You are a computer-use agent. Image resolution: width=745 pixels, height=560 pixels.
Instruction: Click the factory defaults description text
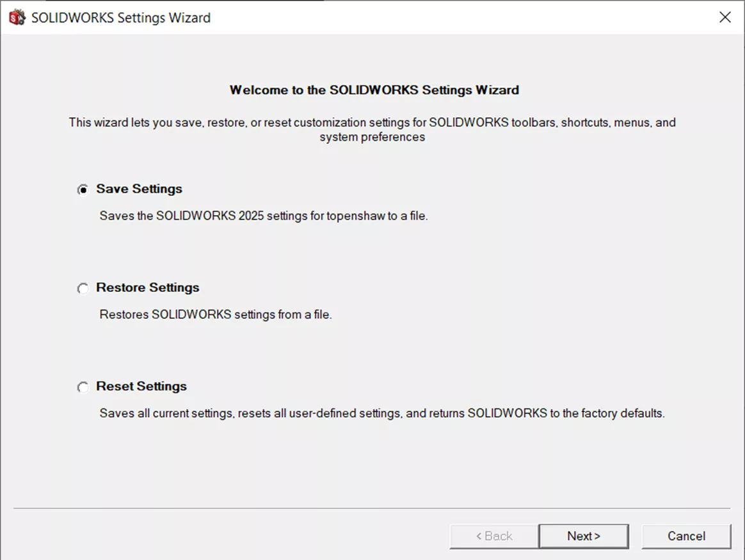pyautogui.click(x=382, y=413)
